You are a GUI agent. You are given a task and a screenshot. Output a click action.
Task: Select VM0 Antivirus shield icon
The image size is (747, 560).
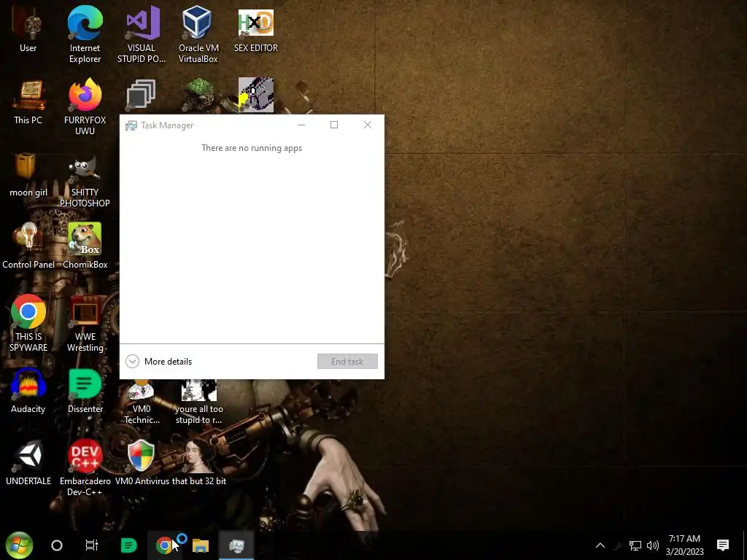(141, 463)
